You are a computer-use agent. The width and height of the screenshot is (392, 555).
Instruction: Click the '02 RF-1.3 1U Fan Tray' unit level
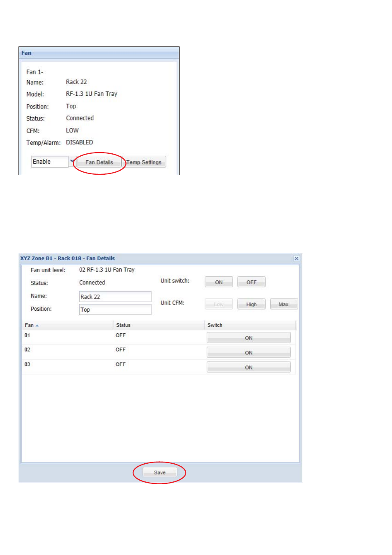coord(107,270)
